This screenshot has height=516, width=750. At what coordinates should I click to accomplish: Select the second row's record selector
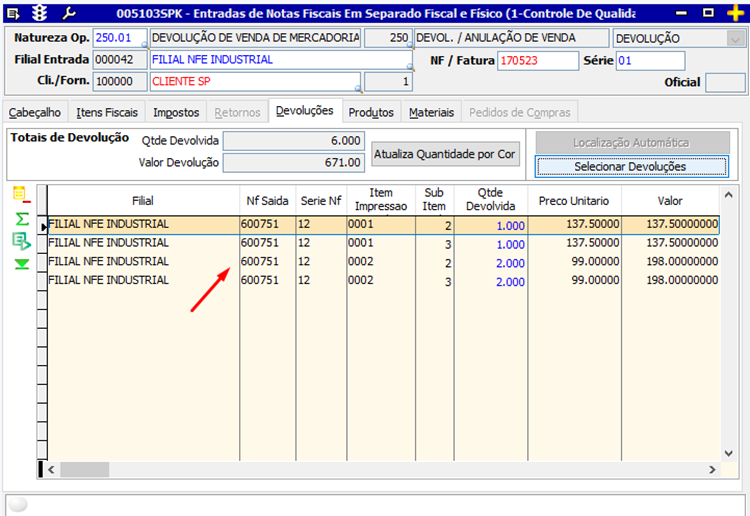click(43, 243)
